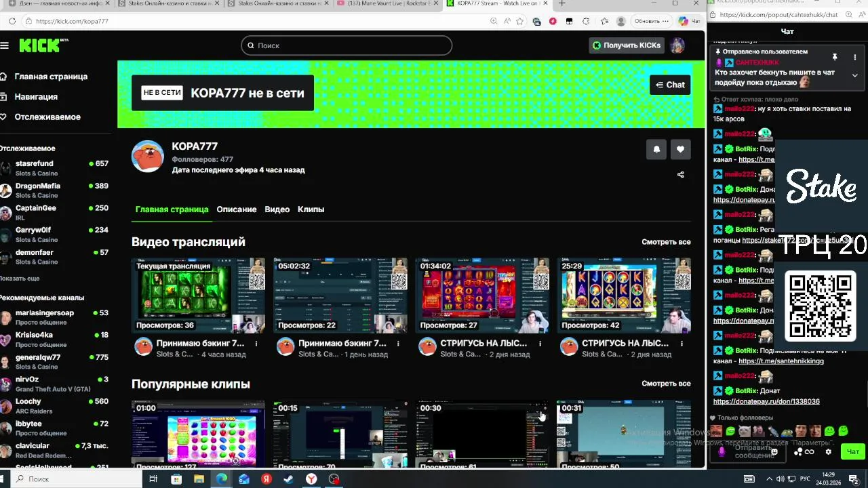868x488 pixels.
Task: Open the Chat button on banner
Action: [x=670, y=85]
